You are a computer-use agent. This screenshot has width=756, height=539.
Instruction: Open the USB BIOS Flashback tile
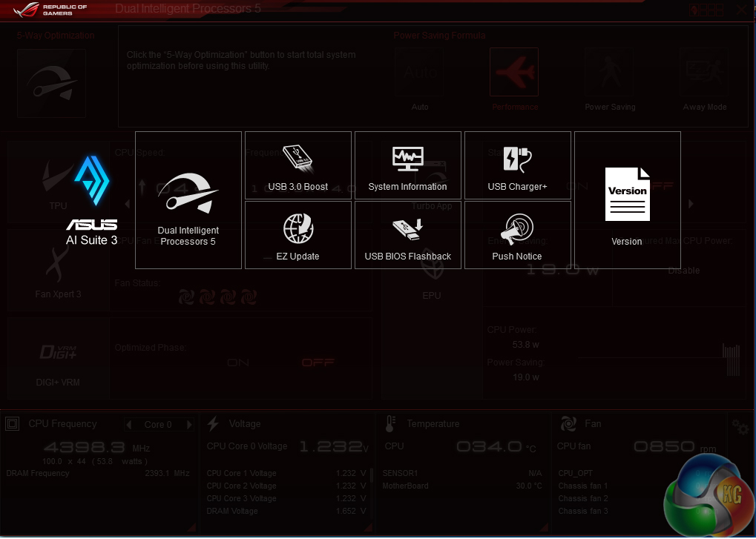[x=408, y=235]
